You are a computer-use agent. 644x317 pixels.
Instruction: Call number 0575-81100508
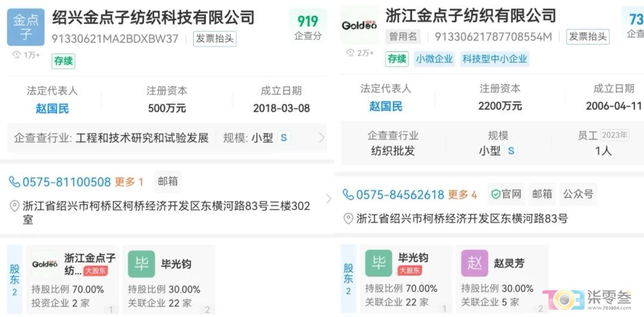pyautogui.click(x=67, y=182)
